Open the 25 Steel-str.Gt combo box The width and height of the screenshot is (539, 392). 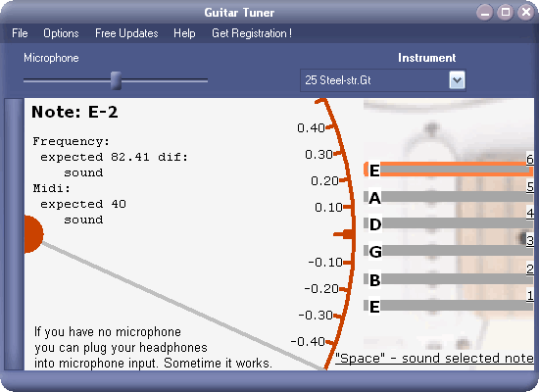tap(383, 80)
